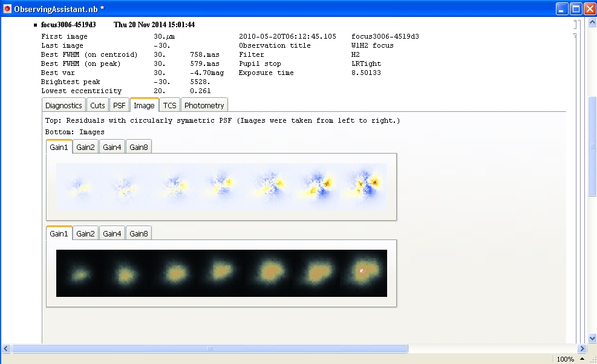Image resolution: width=597 pixels, height=364 pixels.
Task: Select Gain2 tab above bottom images panel
Action: [85, 233]
